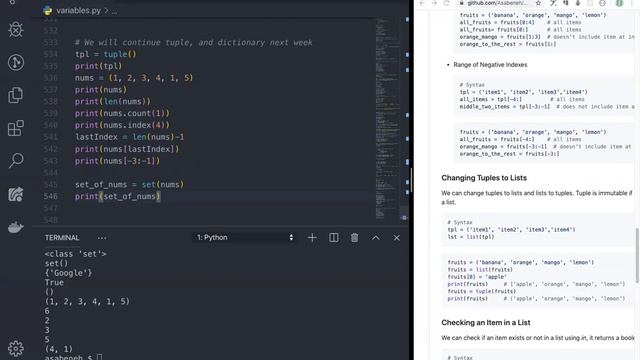Image resolution: width=640 pixels, height=360 pixels.
Task: Click the editor minimap overview
Action: pos(387,118)
